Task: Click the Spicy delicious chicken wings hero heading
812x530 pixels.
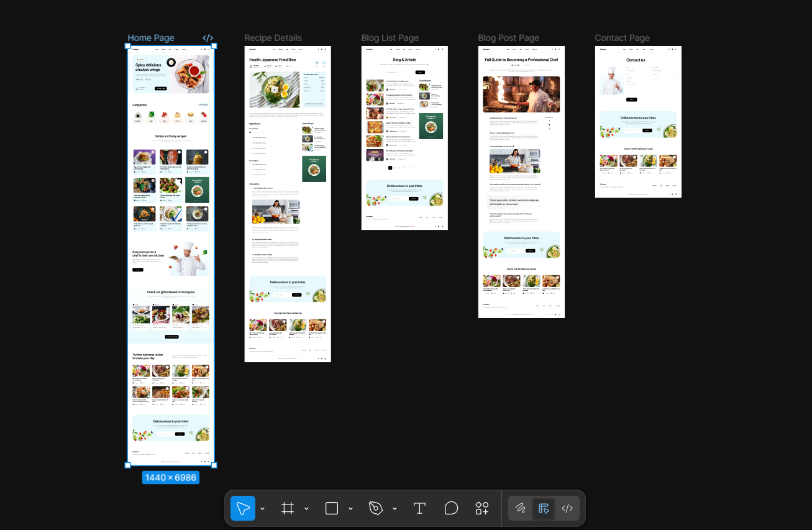Action: coord(148,67)
